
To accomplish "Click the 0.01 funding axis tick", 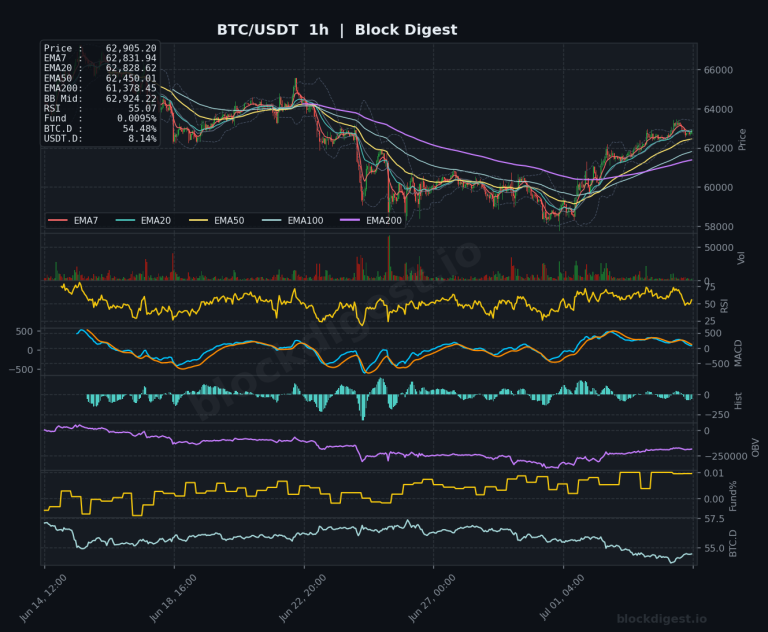I will (714, 473).
